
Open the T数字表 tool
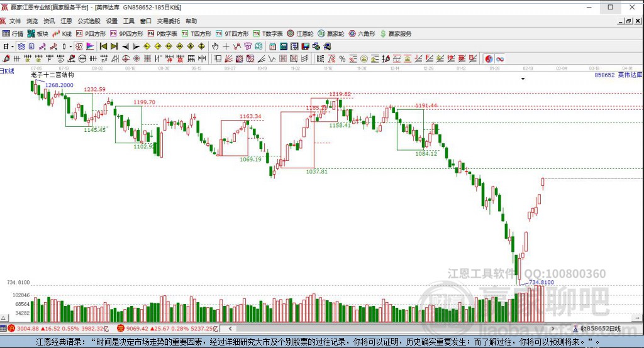point(268,34)
